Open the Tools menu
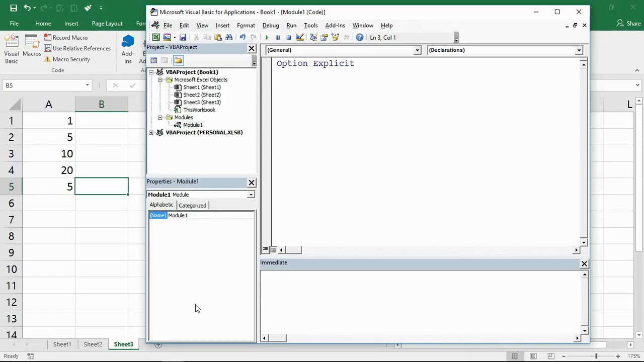This screenshot has width=644, height=362. coord(311,25)
